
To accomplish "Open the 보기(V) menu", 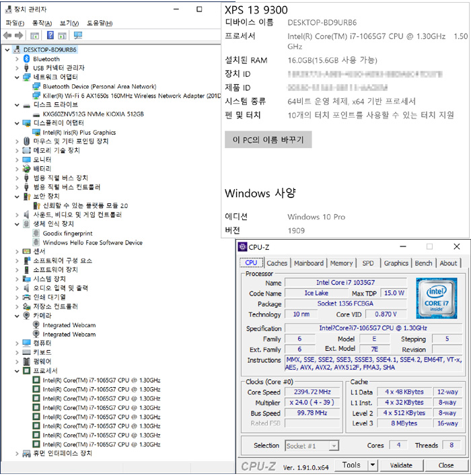I will tap(69, 24).
